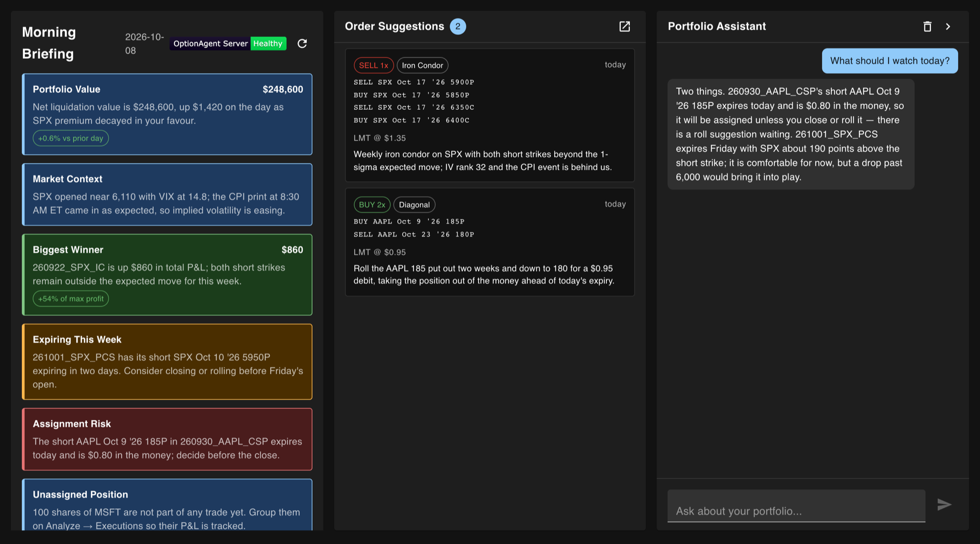Open the Unassigned Position card

(x=167, y=505)
